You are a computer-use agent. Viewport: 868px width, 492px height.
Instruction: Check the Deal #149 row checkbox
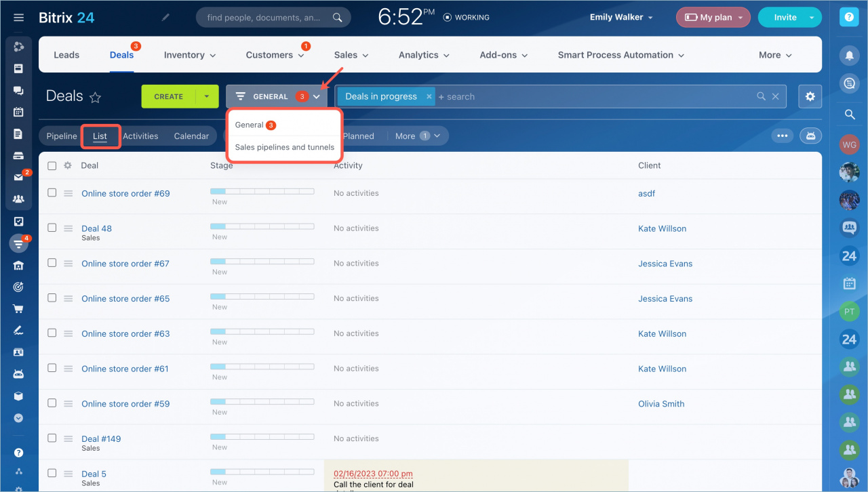point(52,438)
